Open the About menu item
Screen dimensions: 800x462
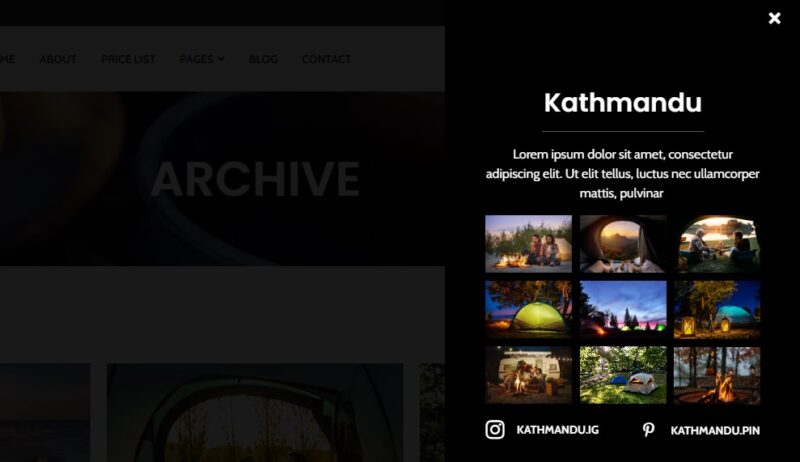point(58,59)
